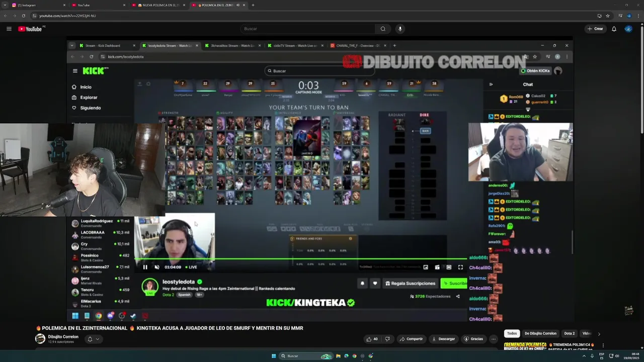Click inside the YouTube Buscar search field
The width and height of the screenshot is (644, 362).
[307, 29]
